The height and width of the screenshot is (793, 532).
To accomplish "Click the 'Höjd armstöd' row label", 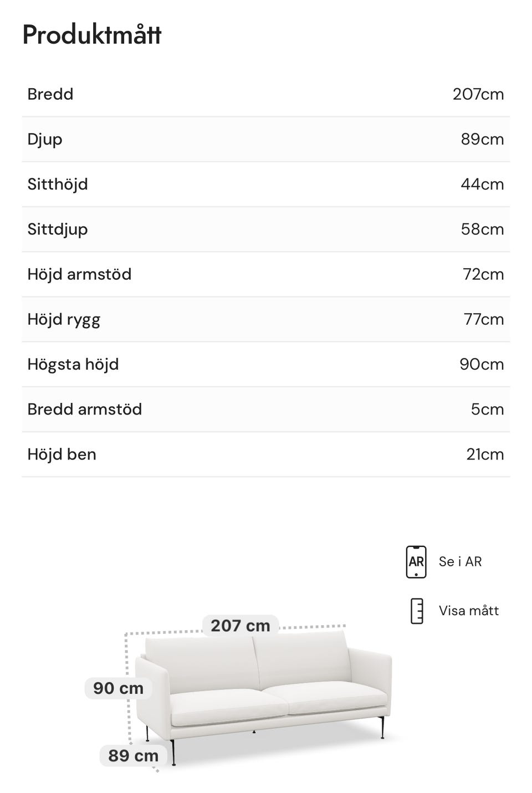I will click(79, 274).
